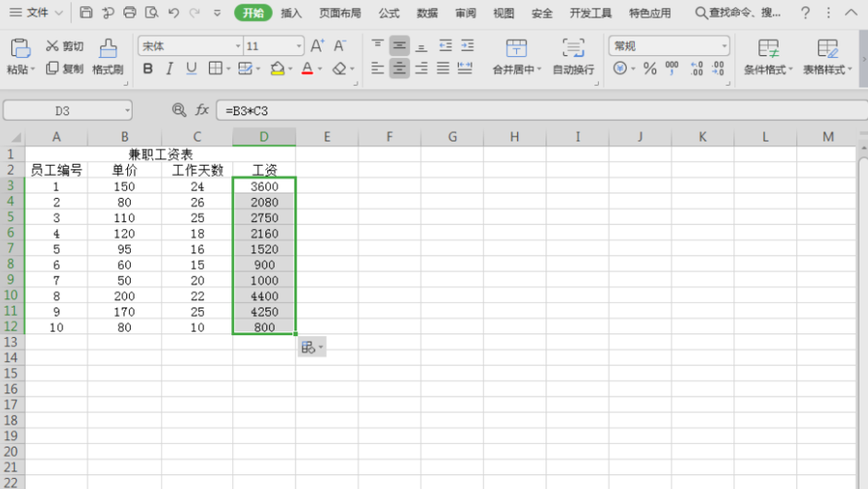This screenshot has height=489, width=868.
Task: Open the font size dropdown
Action: [299, 46]
